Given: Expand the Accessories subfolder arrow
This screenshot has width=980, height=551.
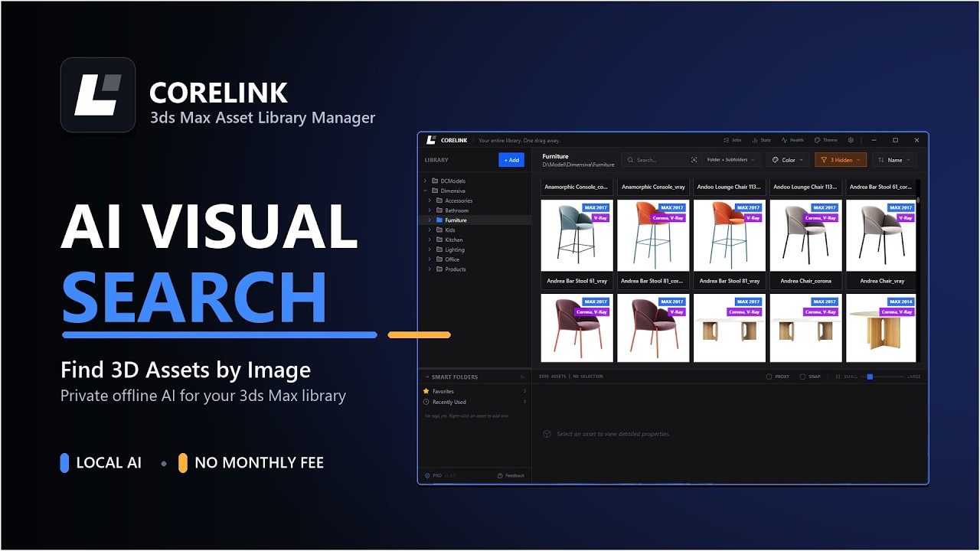Looking at the screenshot, I should (x=430, y=201).
